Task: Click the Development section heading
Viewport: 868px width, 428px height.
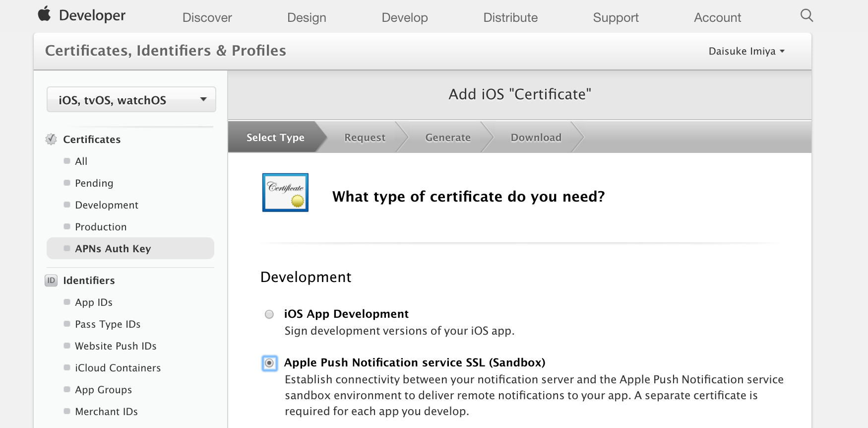Action: click(306, 277)
